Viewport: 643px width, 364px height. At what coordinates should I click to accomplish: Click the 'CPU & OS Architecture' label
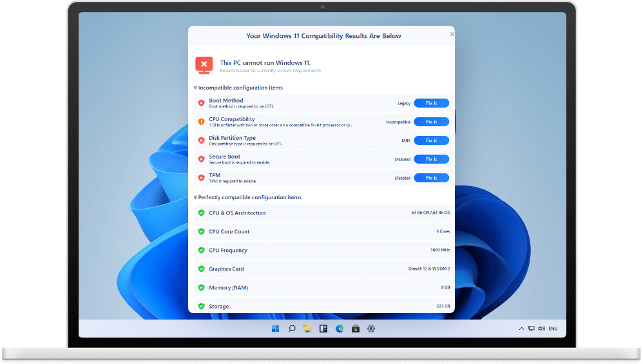[x=238, y=213]
